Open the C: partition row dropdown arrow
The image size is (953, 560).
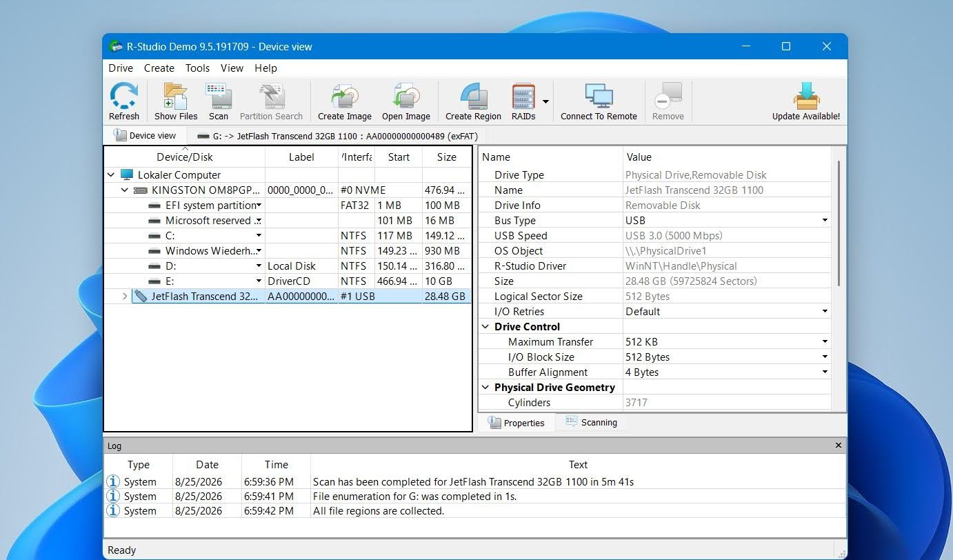[259, 236]
